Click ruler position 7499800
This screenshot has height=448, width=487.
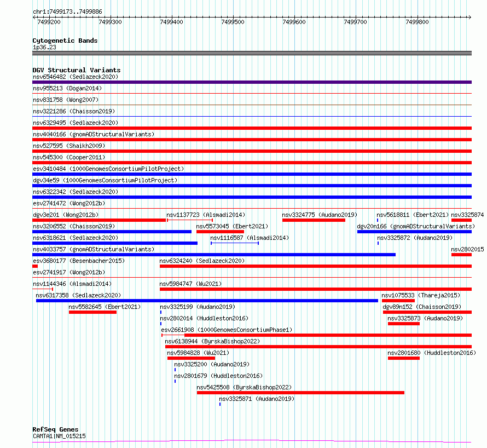[417, 22]
